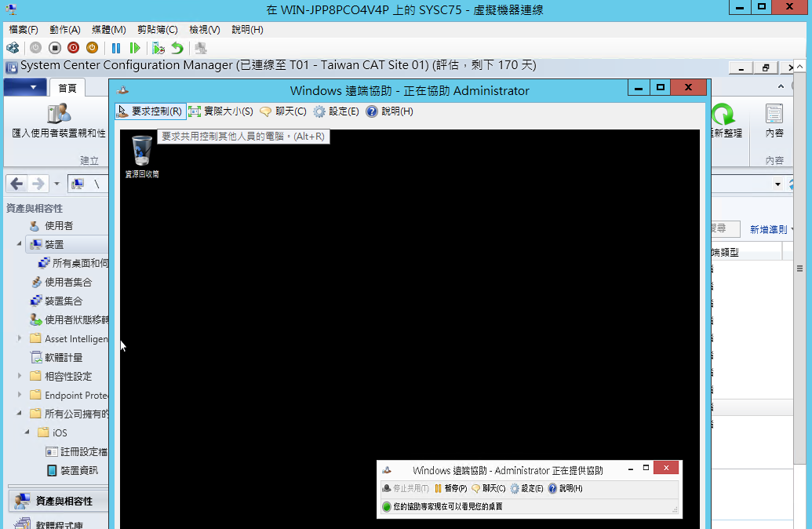Click the enhanced session icon in VM toolbar
Viewport: 812px width, 529px height.
coord(201,48)
